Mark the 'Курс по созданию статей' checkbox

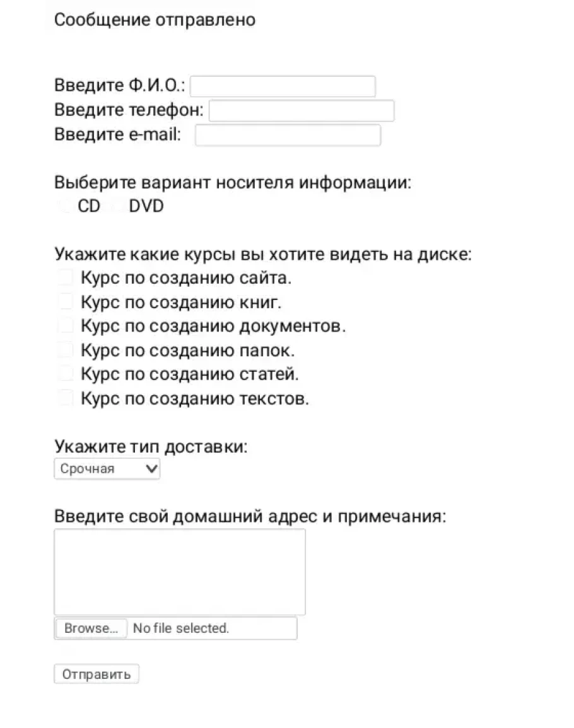pyautogui.click(x=66, y=374)
